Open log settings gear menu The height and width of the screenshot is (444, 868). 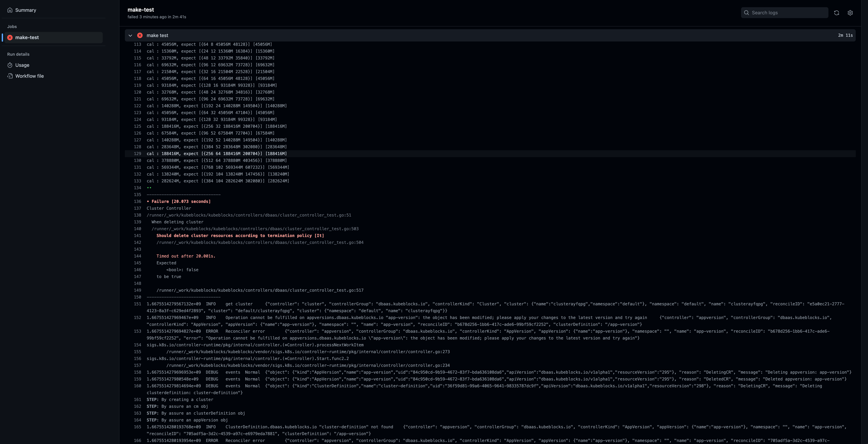click(x=850, y=12)
